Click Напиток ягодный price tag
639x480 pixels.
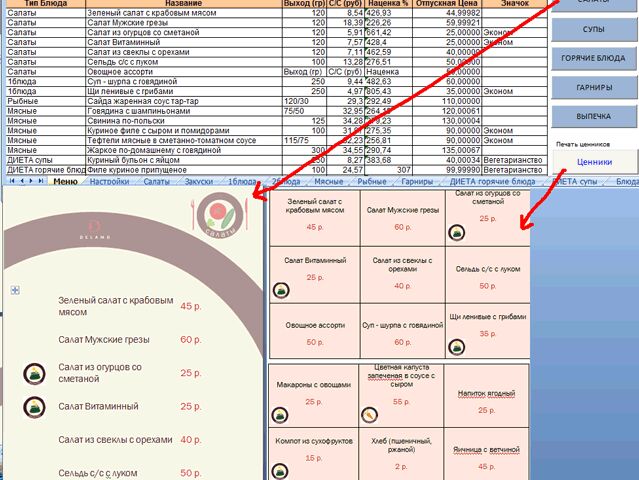pyautogui.click(x=486, y=396)
